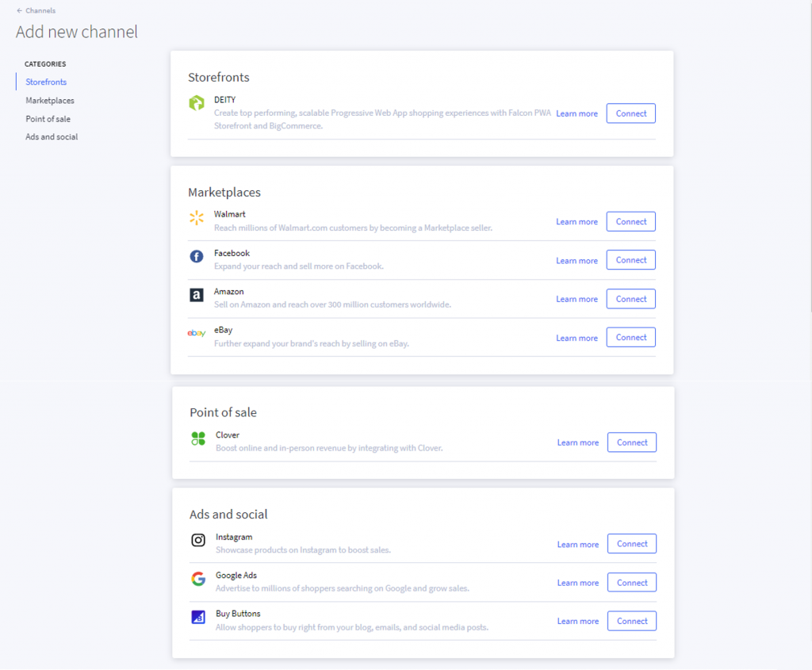Select the Storefronts category in sidebar

[45, 82]
